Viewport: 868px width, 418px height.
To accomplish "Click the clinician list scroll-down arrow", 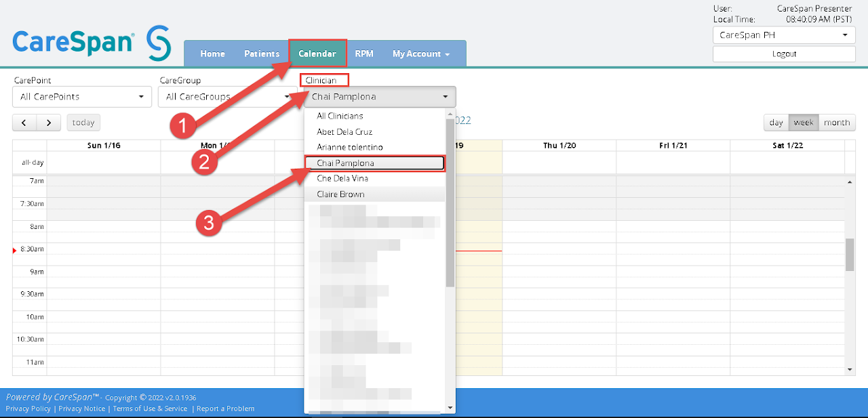I will click(450, 408).
